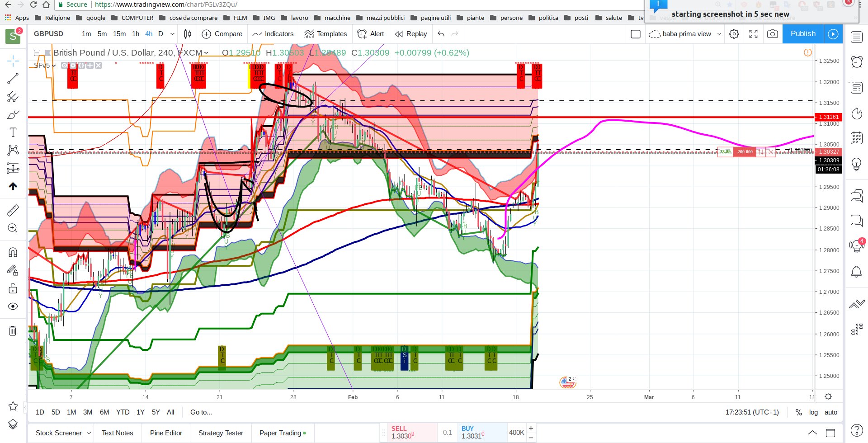Open the Stock Screener dropdown arrow
This screenshot has width=868, height=443.
89,433
